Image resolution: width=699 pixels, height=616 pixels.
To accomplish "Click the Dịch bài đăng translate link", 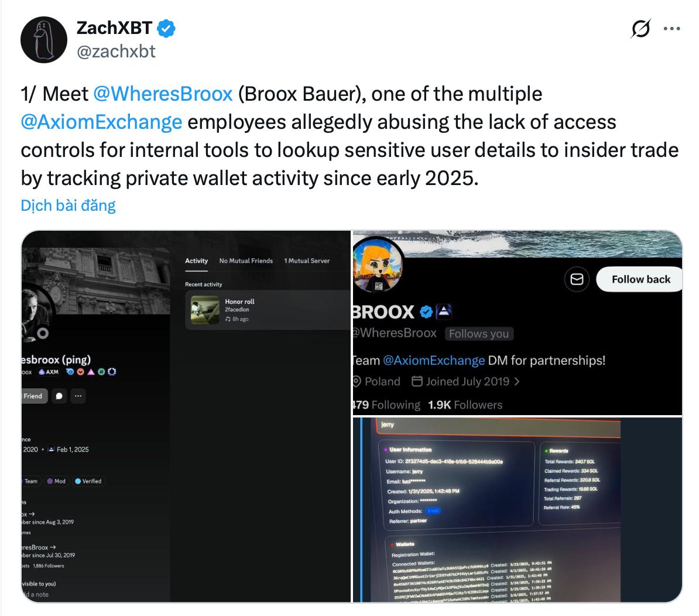I will point(68,206).
